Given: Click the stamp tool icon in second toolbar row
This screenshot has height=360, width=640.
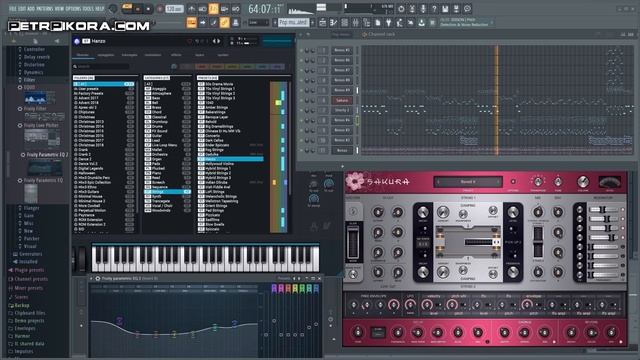Looking at the screenshot, I should [236, 23].
